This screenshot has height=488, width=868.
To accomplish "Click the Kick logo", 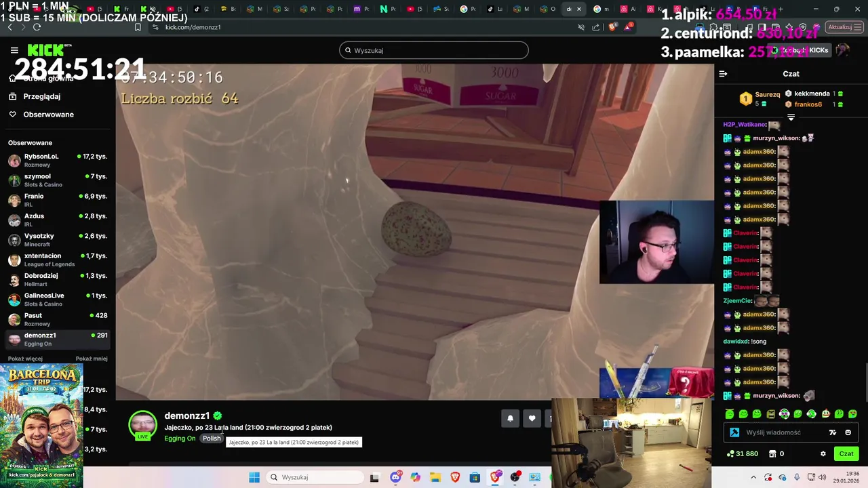I will tap(45, 50).
